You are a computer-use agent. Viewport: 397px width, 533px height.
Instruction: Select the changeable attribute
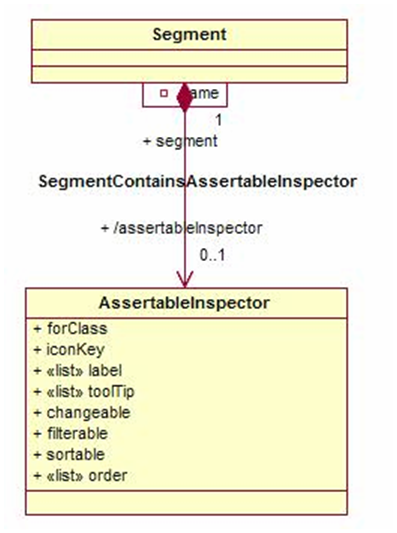(82, 413)
